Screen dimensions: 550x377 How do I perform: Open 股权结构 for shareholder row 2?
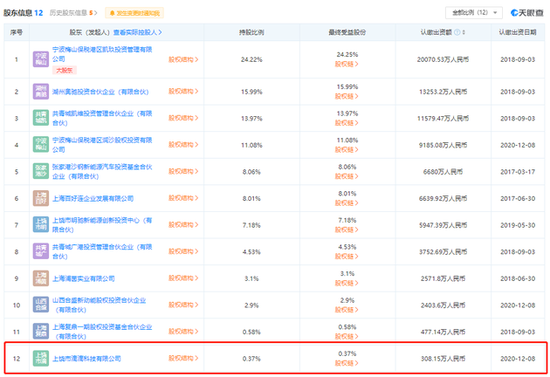click(x=183, y=91)
